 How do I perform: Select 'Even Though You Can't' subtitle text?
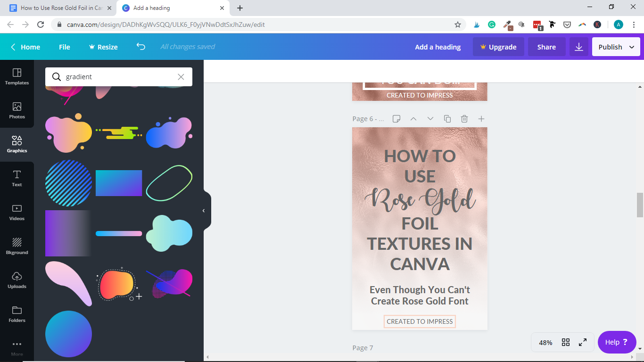click(x=420, y=289)
